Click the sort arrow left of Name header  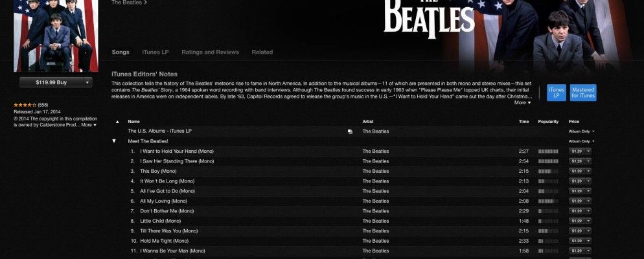(x=117, y=122)
